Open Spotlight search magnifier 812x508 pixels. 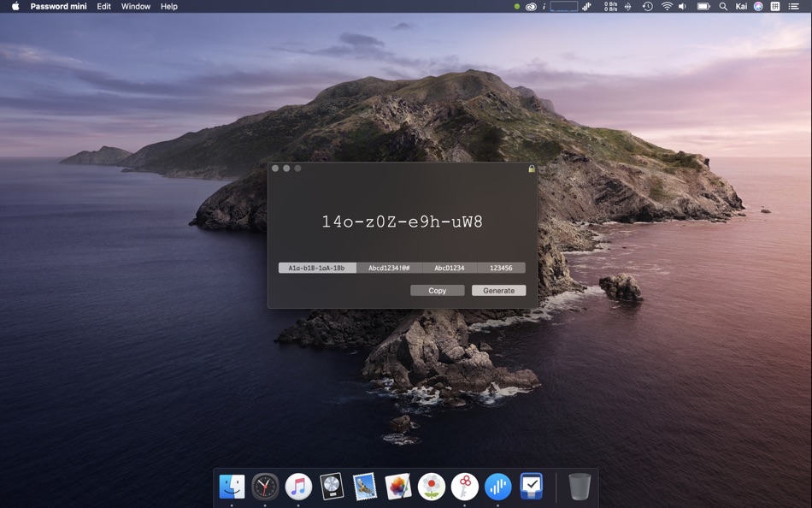[723, 7]
